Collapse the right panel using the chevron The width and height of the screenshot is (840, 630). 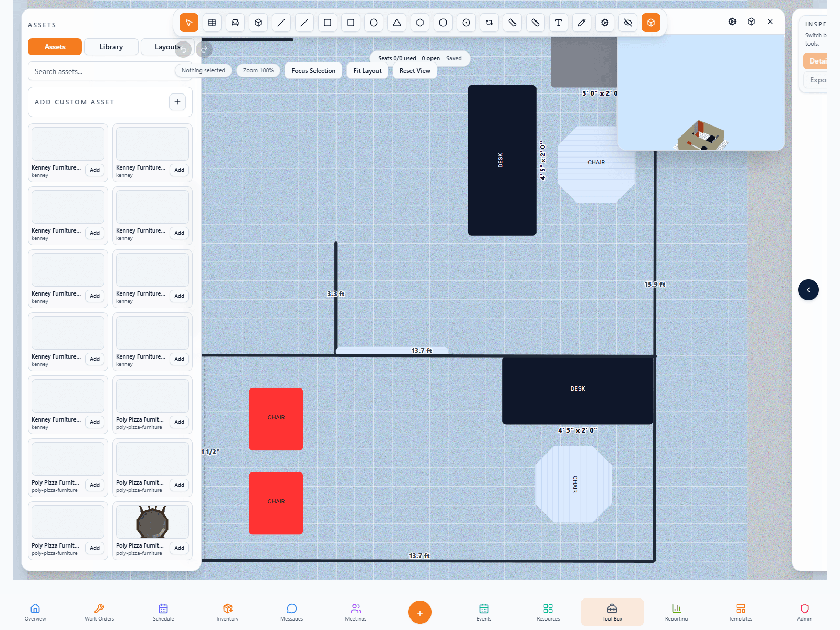[x=808, y=290]
